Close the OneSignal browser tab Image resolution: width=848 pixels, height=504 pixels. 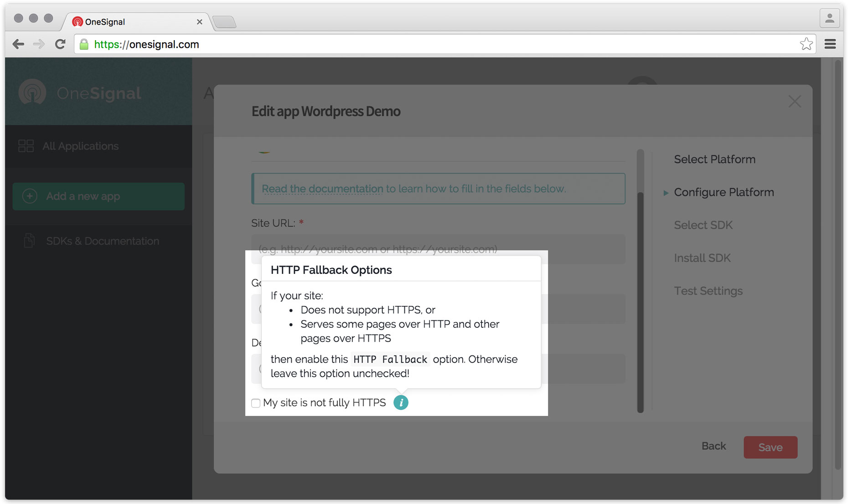click(199, 22)
